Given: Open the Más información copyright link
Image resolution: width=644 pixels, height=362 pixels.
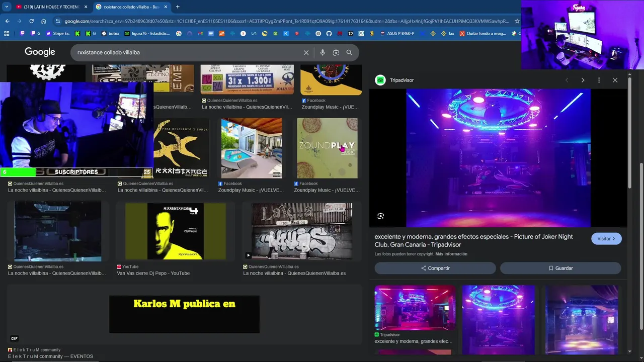Looking at the screenshot, I should pyautogui.click(x=451, y=254).
